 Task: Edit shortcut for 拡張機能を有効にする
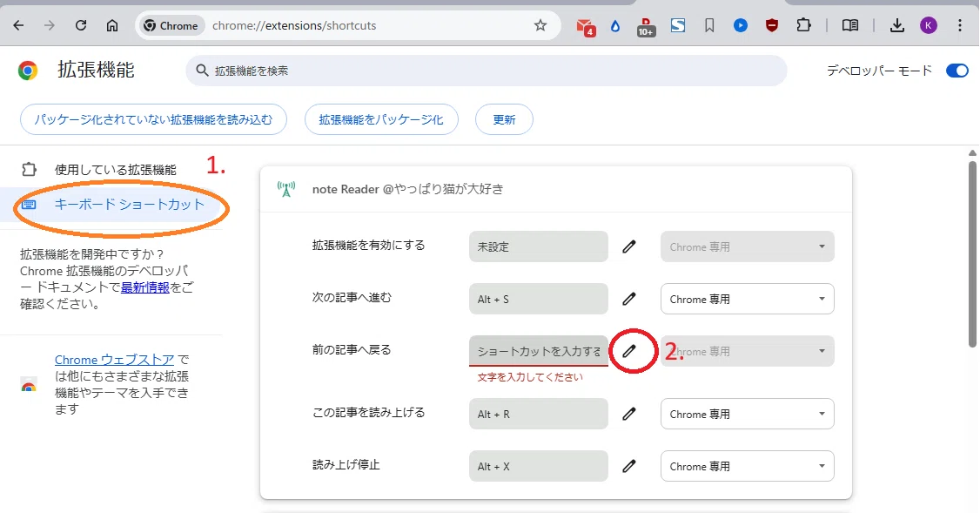click(629, 246)
